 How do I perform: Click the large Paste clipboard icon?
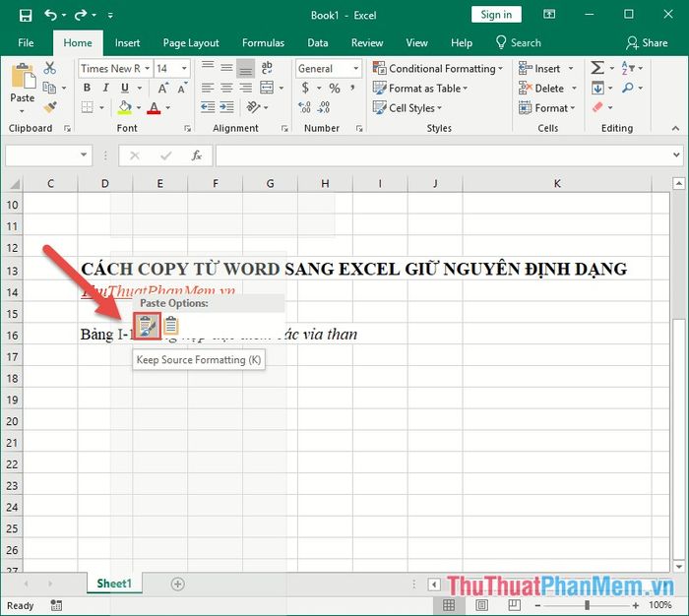(x=23, y=76)
